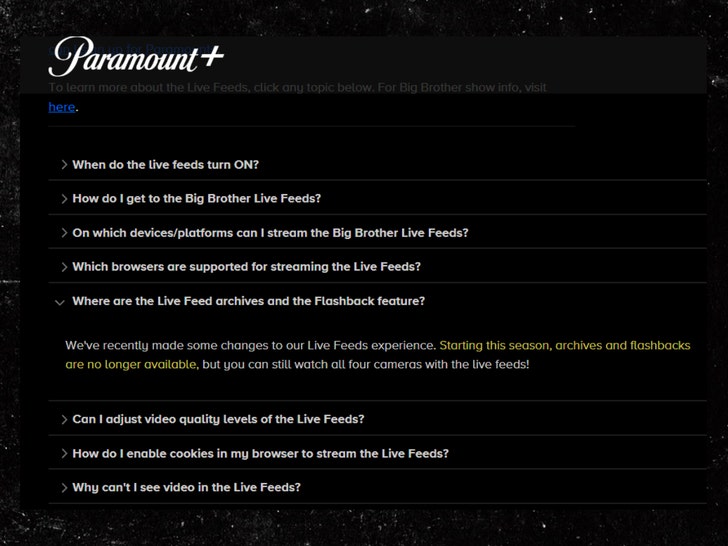Select 'On which devices/platforms can I stream' question

coord(270,233)
